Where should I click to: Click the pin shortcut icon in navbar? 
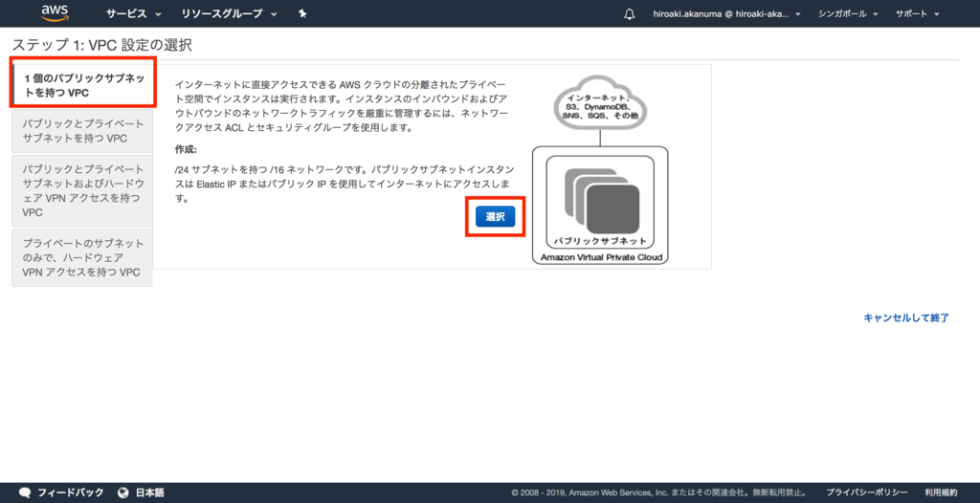tap(302, 13)
